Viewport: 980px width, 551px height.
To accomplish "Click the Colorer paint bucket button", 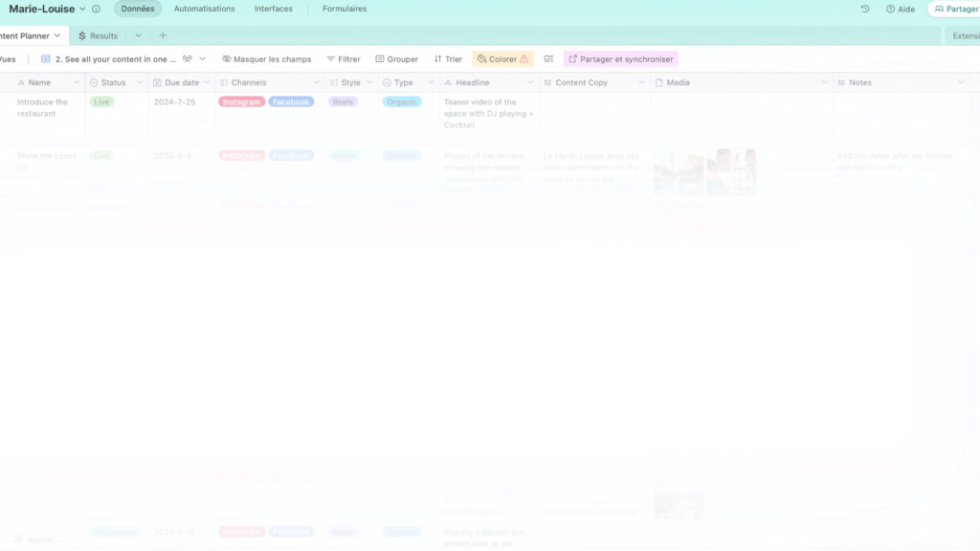I will point(502,59).
